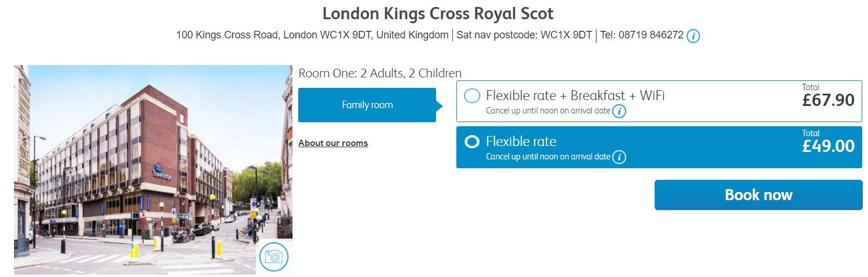Screen dimensions: 868x277
Task: Click the £49.00 total price
Action: [x=828, y=145]
